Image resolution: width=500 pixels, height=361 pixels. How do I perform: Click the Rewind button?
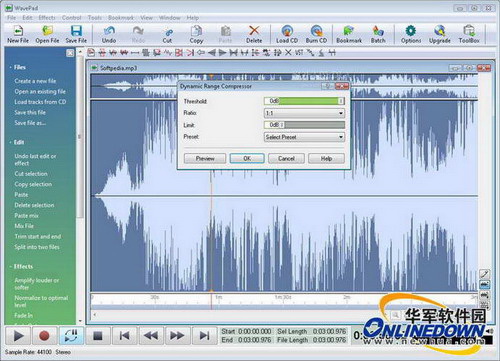pos(151,336)
